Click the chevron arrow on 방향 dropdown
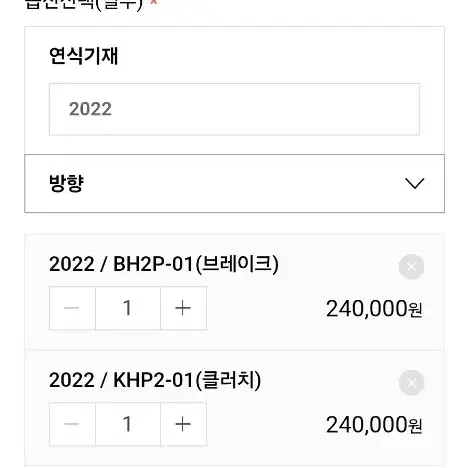 414,183
